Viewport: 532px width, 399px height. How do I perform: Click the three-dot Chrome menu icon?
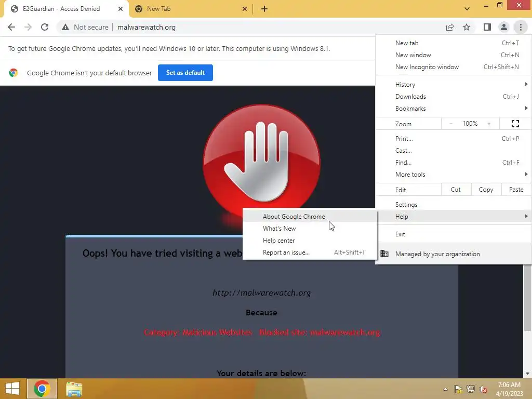(x=521, y=27)
